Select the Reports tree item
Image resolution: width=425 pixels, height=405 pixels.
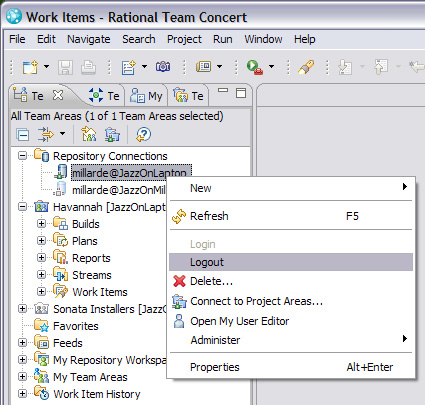(91, 258)
